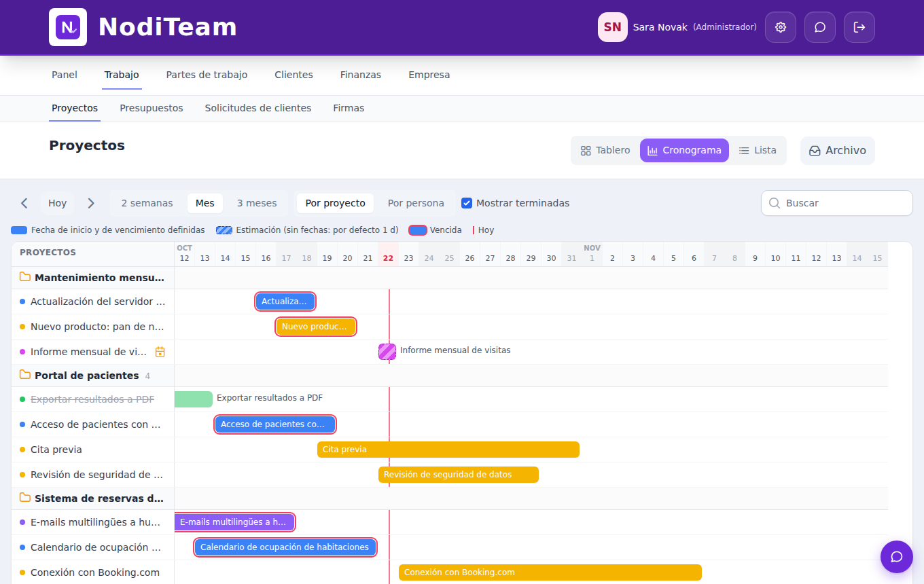This screenshot has width=924, height=584.
Task: Click folder icon of Portal de pacientes
Action: (25, 375)
